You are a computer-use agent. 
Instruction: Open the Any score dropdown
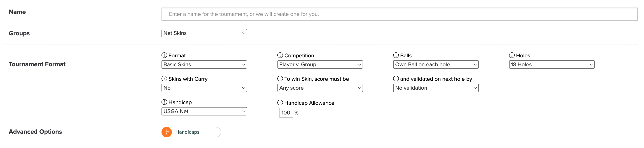click(x=320, y=88)
